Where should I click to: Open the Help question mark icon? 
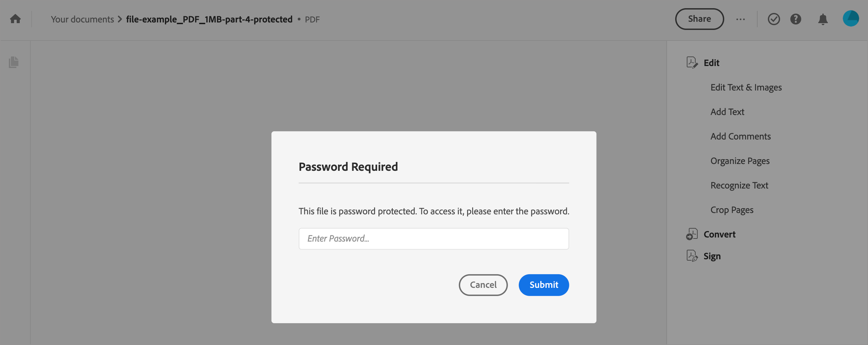795,19
